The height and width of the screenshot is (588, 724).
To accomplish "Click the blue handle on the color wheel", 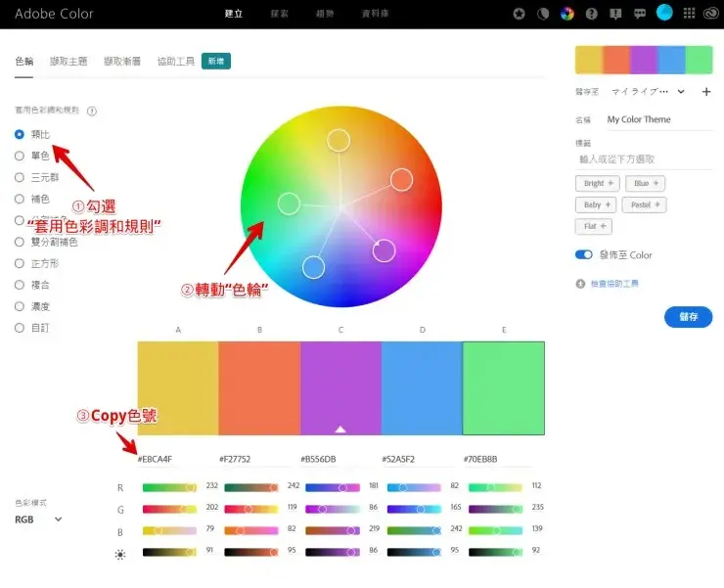I will (313, 267).
